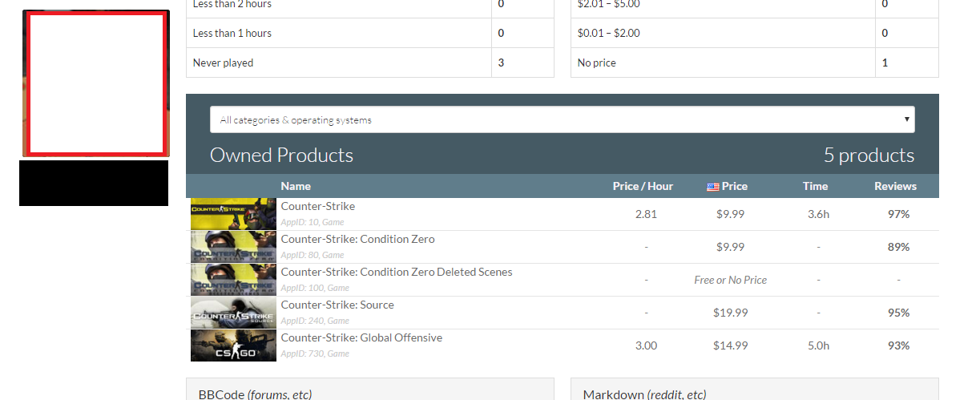Click the 3.00 price per hour value
The height and width of the screenshot is (400, 980).
pyautogui.click(x=646, y=345)
